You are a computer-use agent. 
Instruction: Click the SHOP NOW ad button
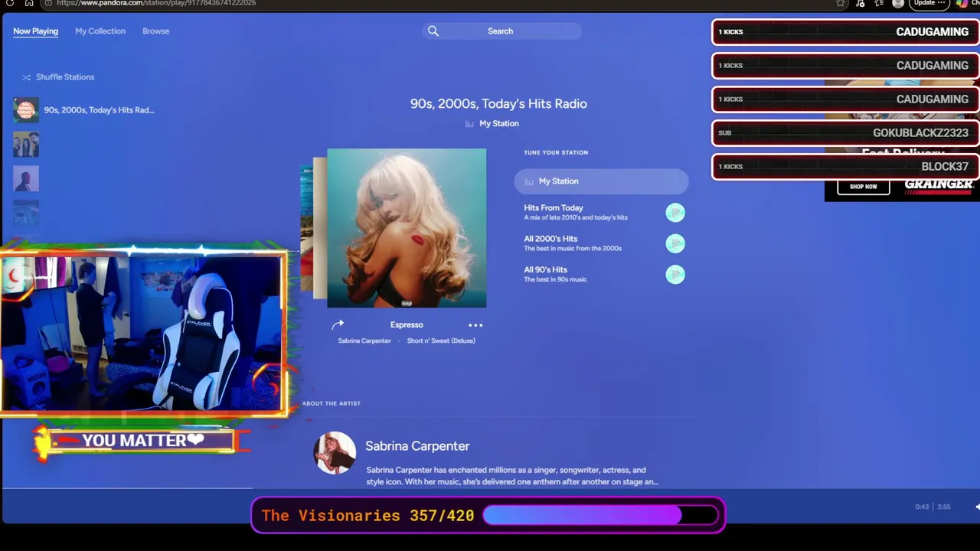click(x=863, y=187)
